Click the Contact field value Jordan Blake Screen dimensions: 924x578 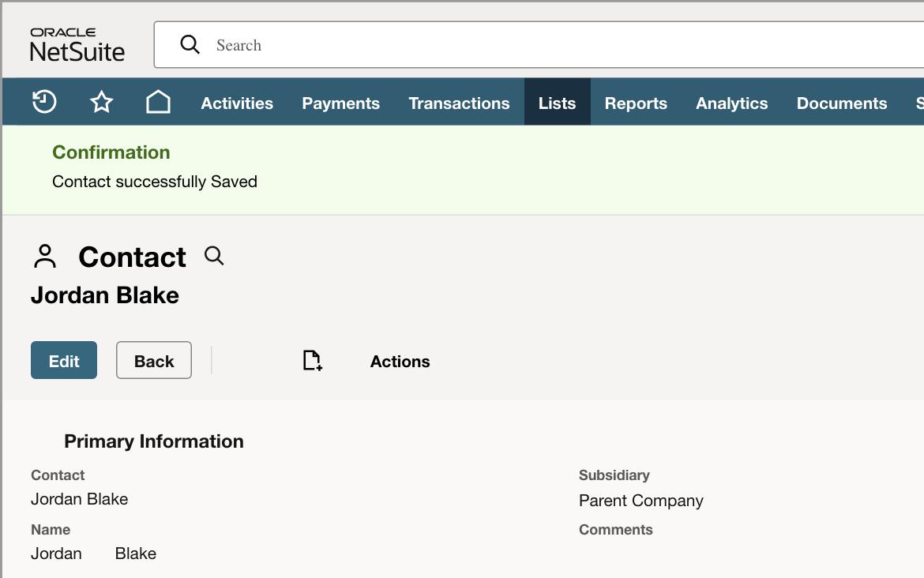[x=79, y=499]
